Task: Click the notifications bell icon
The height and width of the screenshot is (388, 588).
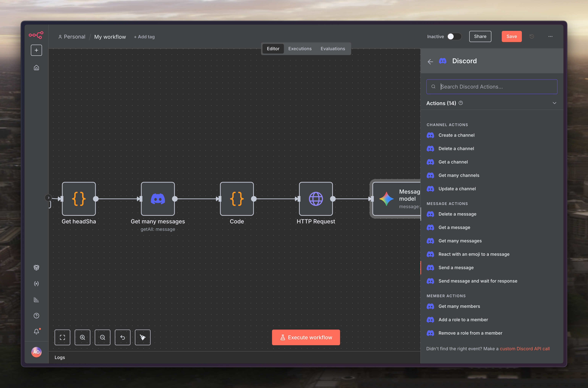Action: coord(36,331)
